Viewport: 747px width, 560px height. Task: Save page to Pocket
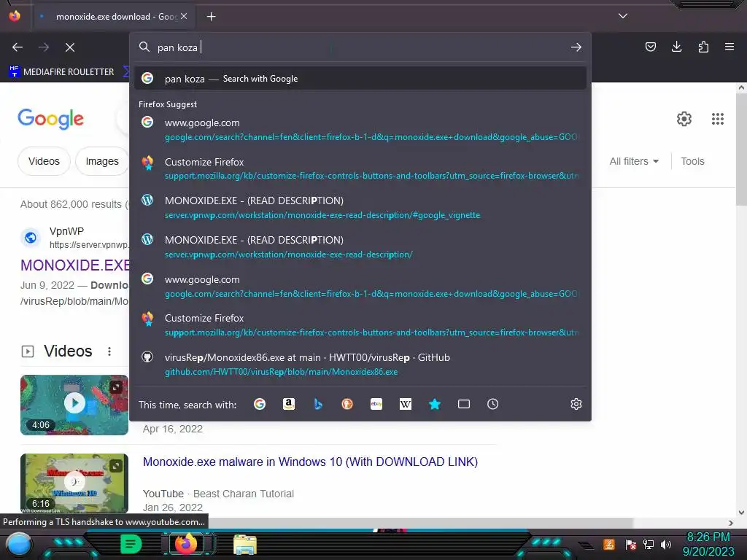click(x=650, y=47)
